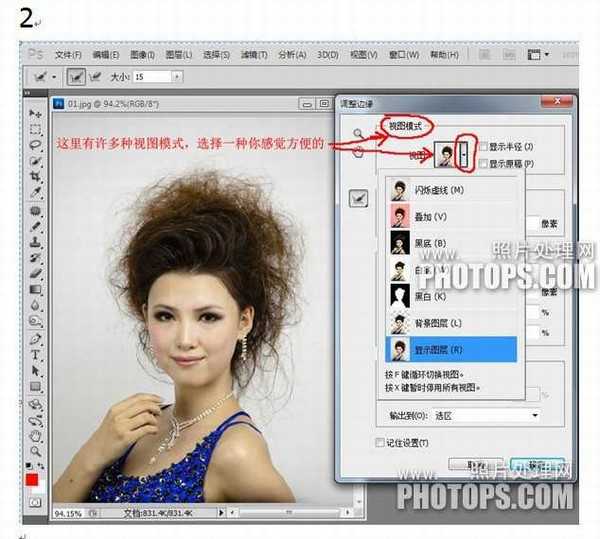
Task: Select the Move tool in toolbox
Action: click(x=35, y=115)
